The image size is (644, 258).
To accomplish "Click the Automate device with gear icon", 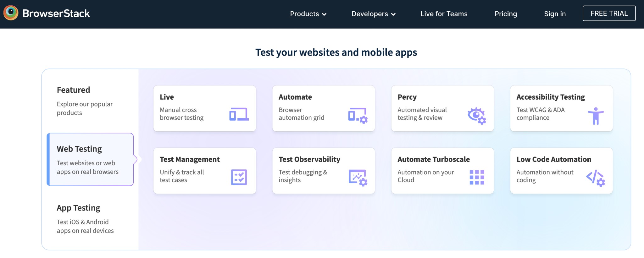I will pyautogui.click(x=358, y=115).
